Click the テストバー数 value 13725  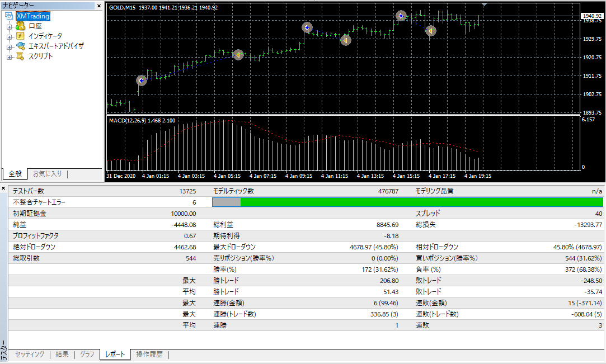(x=188, y=191)
